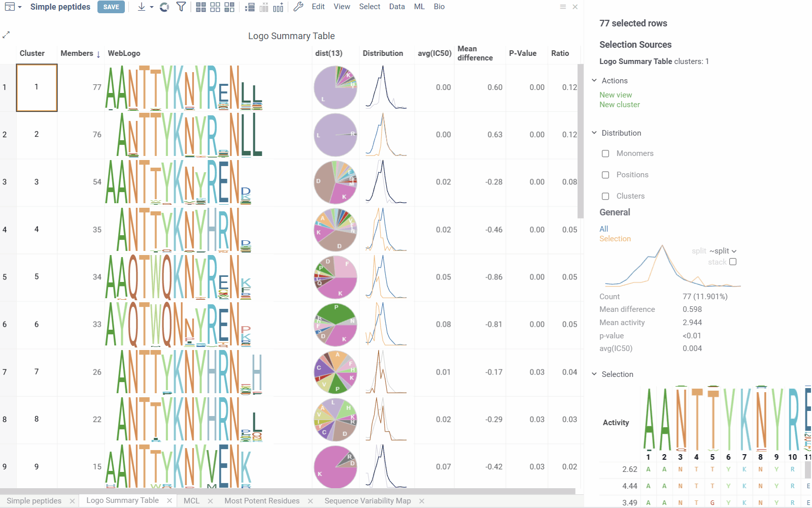Open the ML menu
The height and width of the screenshot is (508, 812).
(419, 7)
